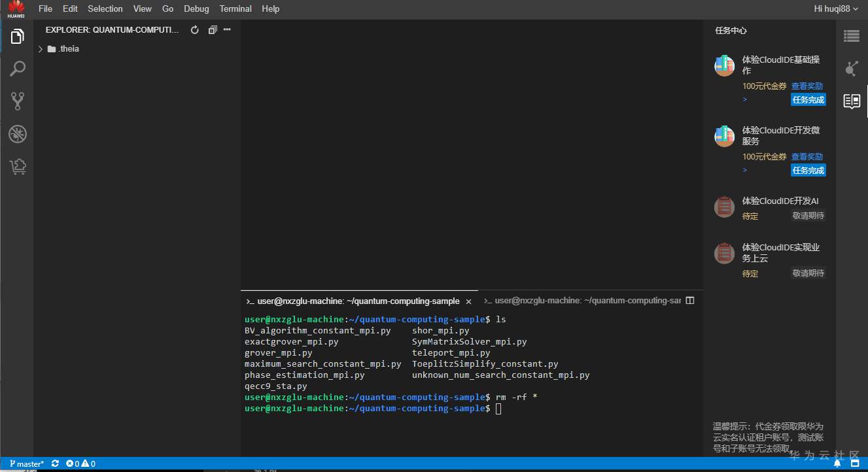868x472 pixels.
Task: Open the Extensions basket icon in sidebar
Action: pyautogui.click(x=17, y=167)
